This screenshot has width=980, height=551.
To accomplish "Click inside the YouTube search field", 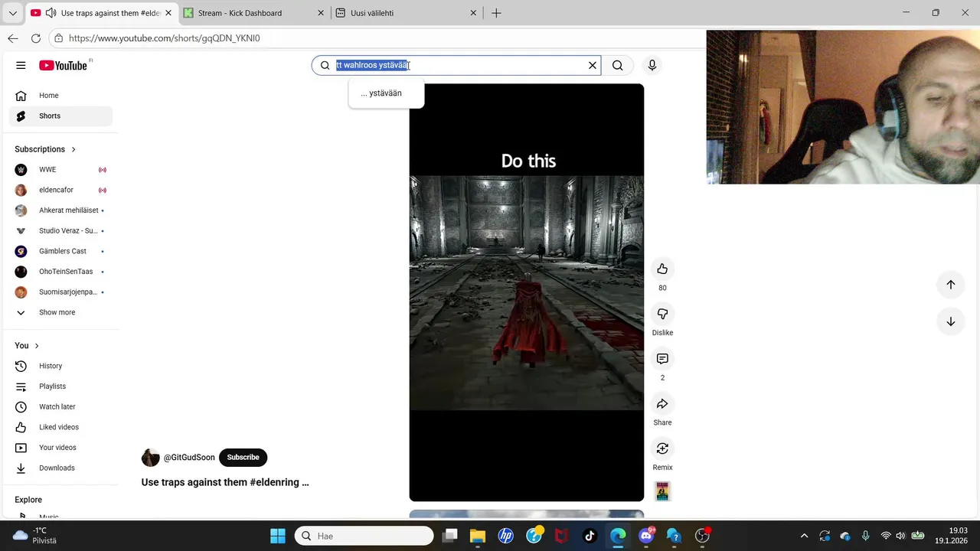I will click(x=457, y=65).
